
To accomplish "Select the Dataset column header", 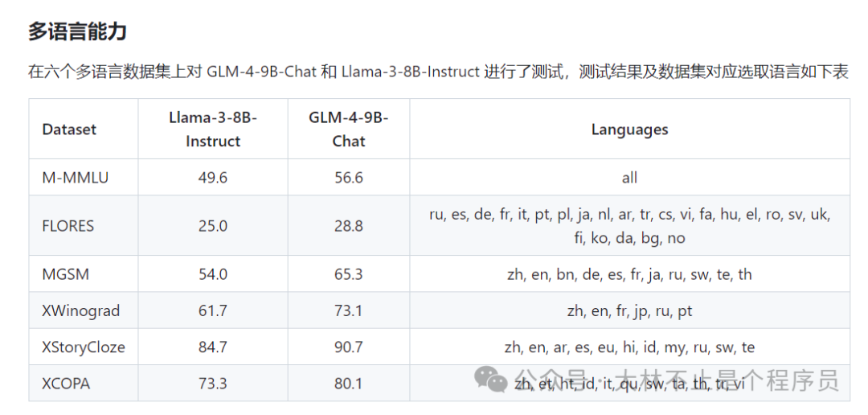I will (69, 129).
